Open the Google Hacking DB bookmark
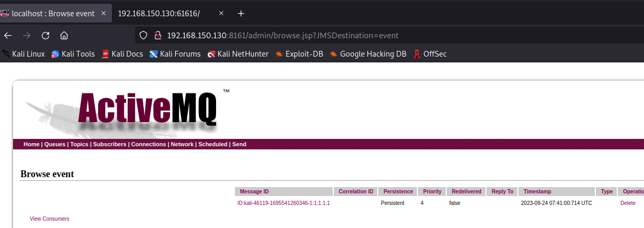The height and width of the screenshot is (228, 644). coord(368,53)
